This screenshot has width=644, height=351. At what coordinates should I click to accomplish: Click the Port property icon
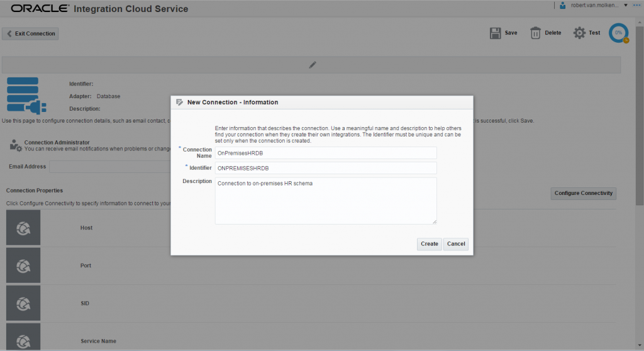23,265
